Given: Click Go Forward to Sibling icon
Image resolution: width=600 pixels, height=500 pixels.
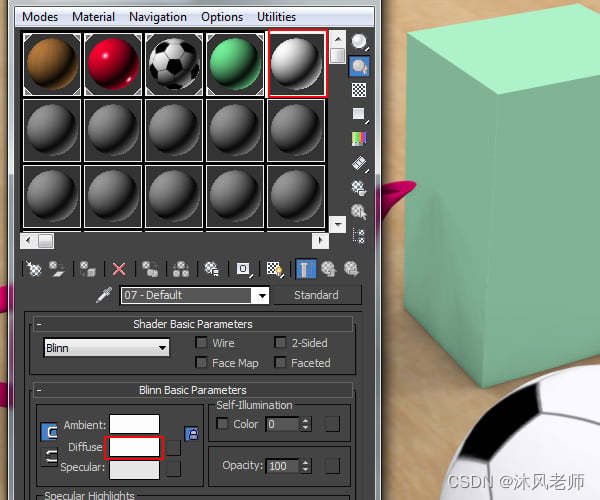Looking at the screenshot, I should coord(351,269).
